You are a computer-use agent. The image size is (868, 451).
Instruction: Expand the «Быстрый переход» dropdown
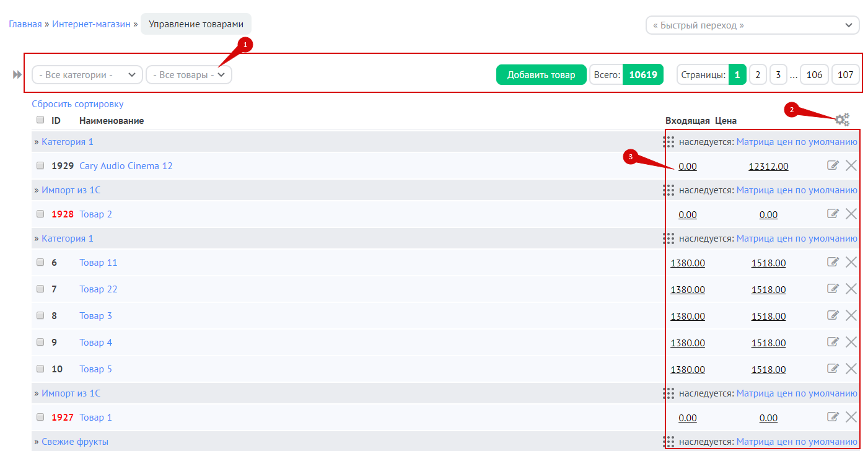point(752,25)
